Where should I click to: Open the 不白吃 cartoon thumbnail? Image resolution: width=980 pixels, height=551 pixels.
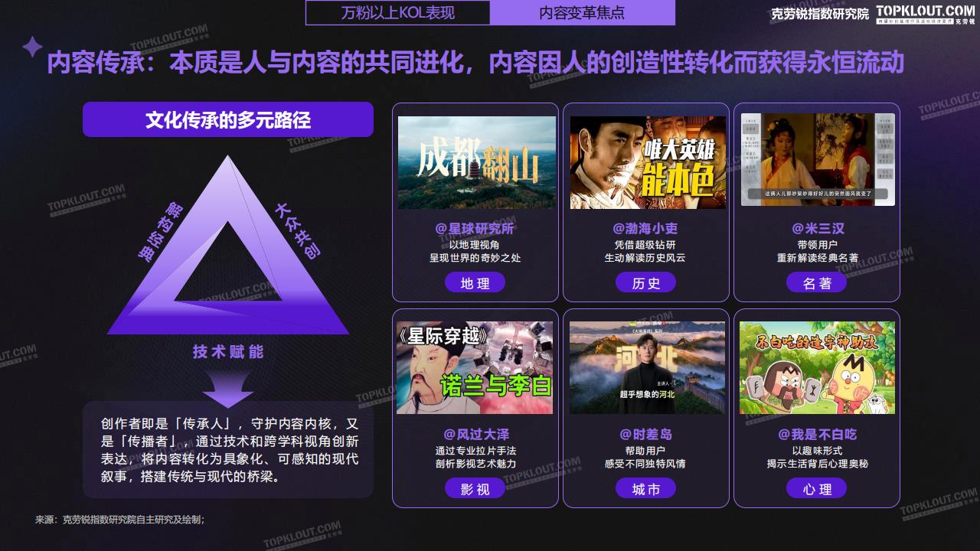pyautogui.click(x=817, y=367)
